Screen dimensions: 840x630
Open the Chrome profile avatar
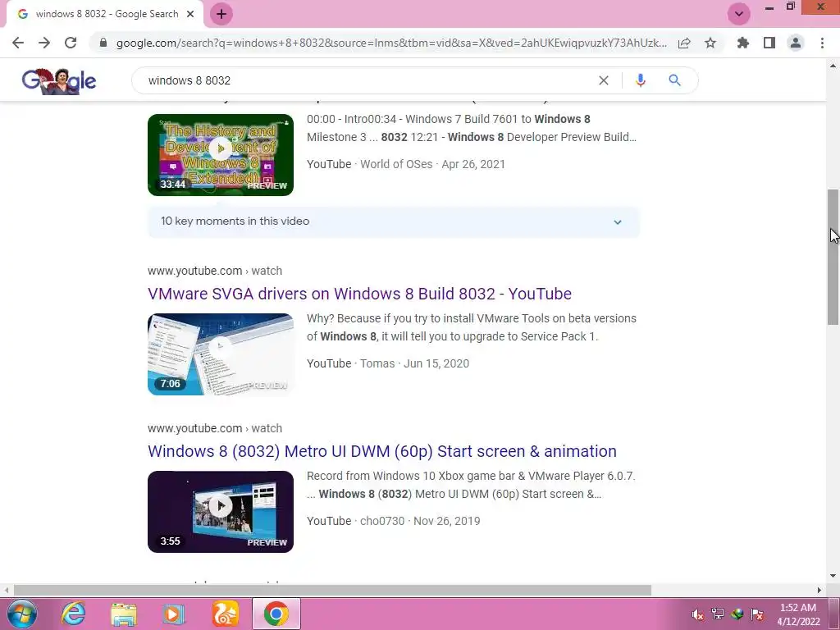tap(796, 43)
